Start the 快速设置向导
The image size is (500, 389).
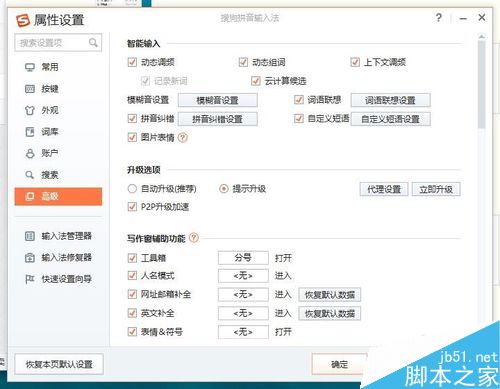click(58, 279)
